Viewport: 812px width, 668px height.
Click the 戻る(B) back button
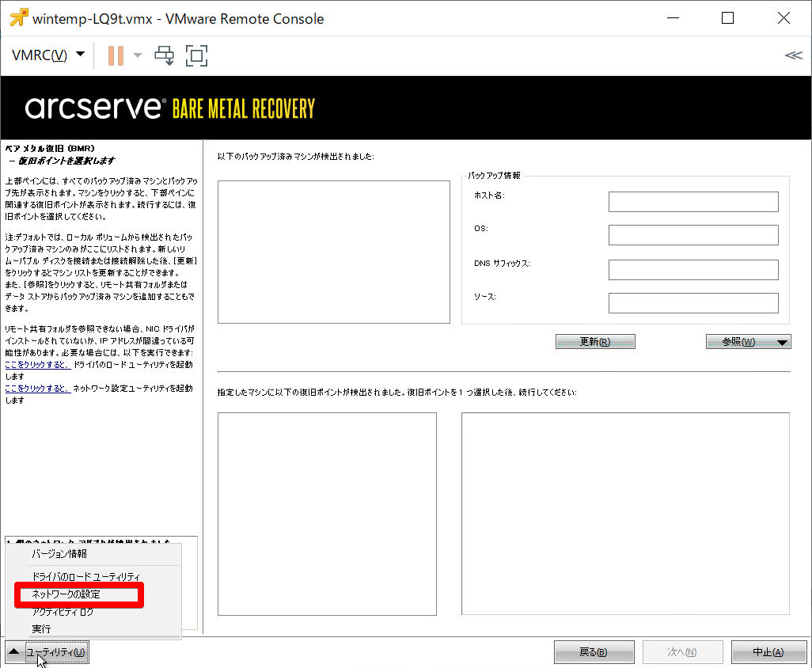tap(594, 652)
